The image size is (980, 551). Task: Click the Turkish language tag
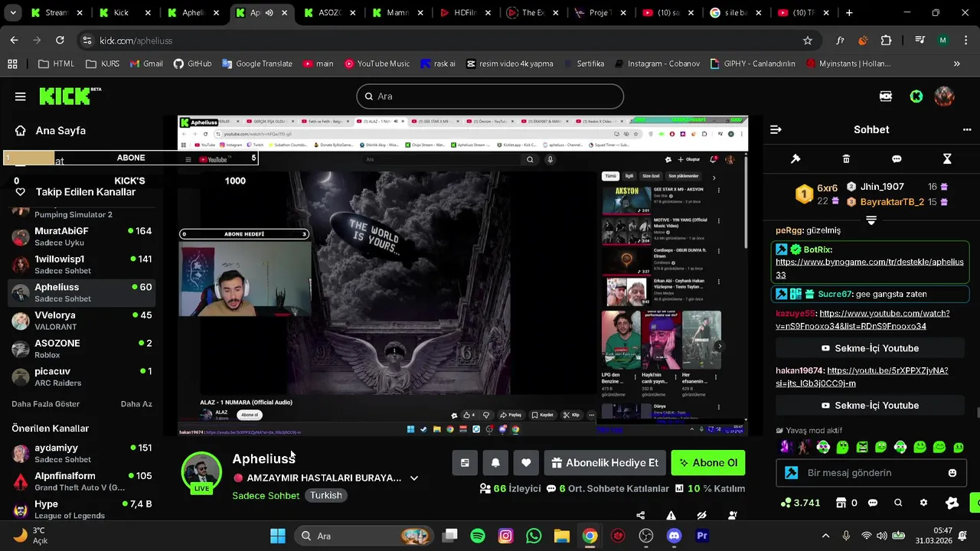(x=326, y=495)
